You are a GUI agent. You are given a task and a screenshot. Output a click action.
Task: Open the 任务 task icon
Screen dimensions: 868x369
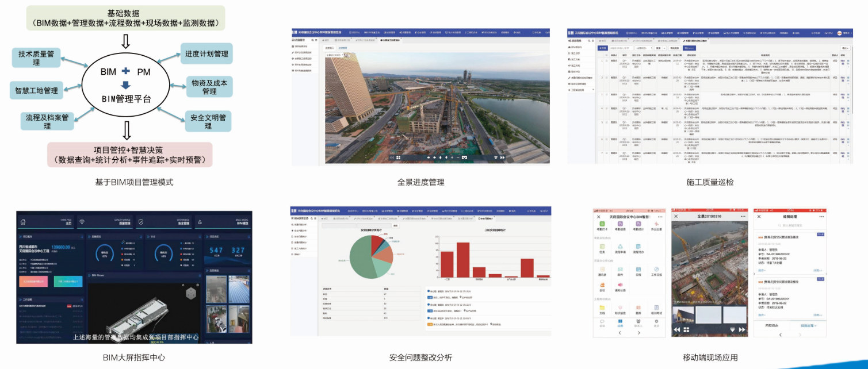coord(602,248)
